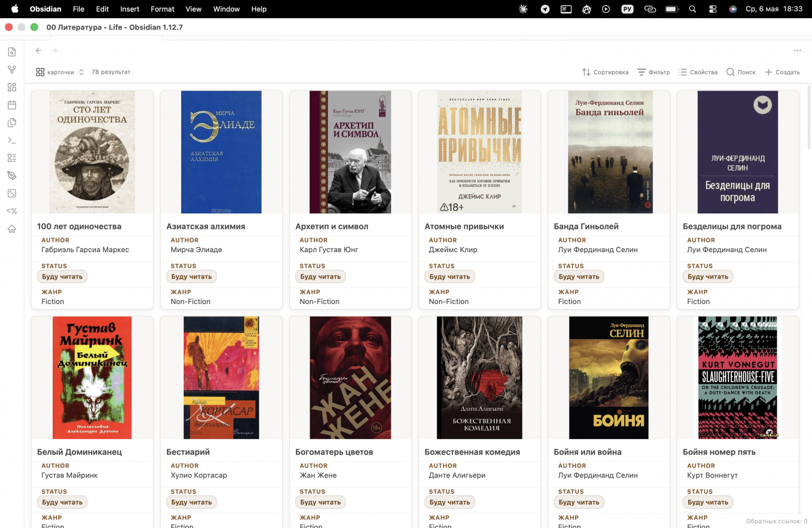The width and height of the screenshot is (812, 528).
Task: Open command palette terminal icon in ribbon
Action: [x=12, y=141]
